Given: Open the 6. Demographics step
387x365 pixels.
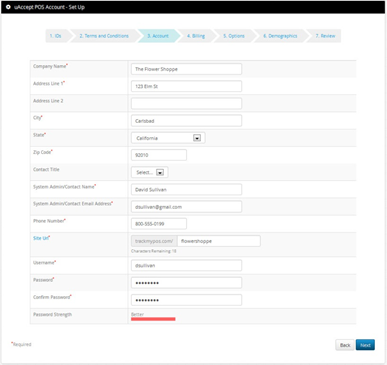Looking at the screenshot, I should click(x=280, y=36).
